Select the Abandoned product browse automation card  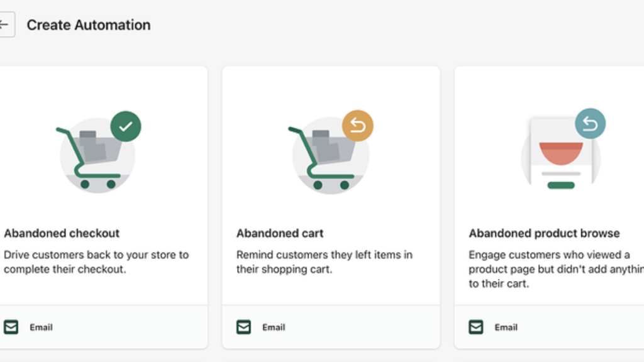[x=553, y=189]
